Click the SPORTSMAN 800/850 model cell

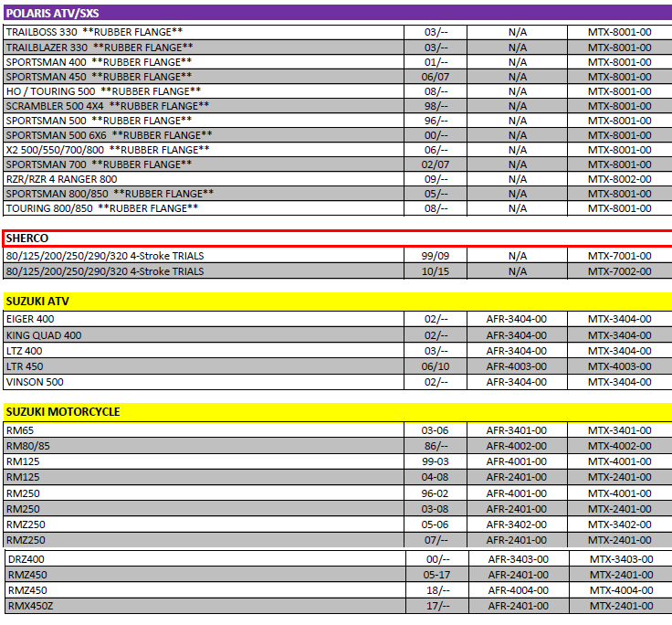click(204, 194)
